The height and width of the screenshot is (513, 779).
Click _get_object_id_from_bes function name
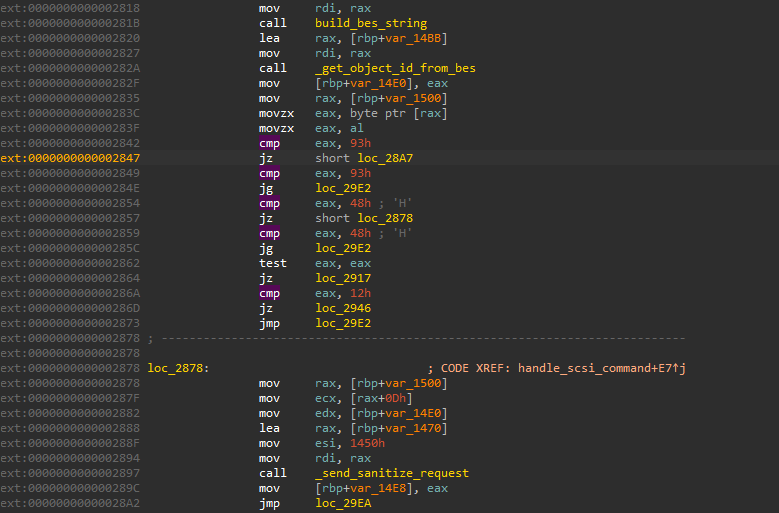tap(395, 68)
